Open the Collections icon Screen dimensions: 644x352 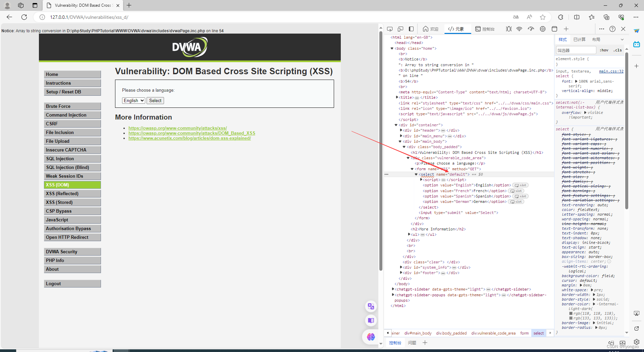(x=606, y=17)
